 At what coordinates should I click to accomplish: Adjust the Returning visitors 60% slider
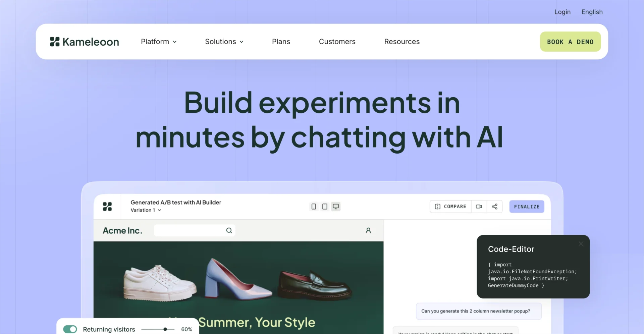(165, 329)
